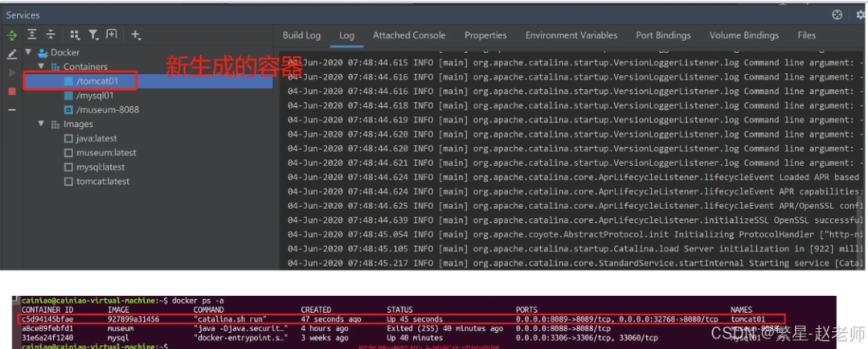Image resolution: width=868 pixels, height=349 pixels.
Task: Open the Attached Console tab
Action: click(x=409, y=35)
